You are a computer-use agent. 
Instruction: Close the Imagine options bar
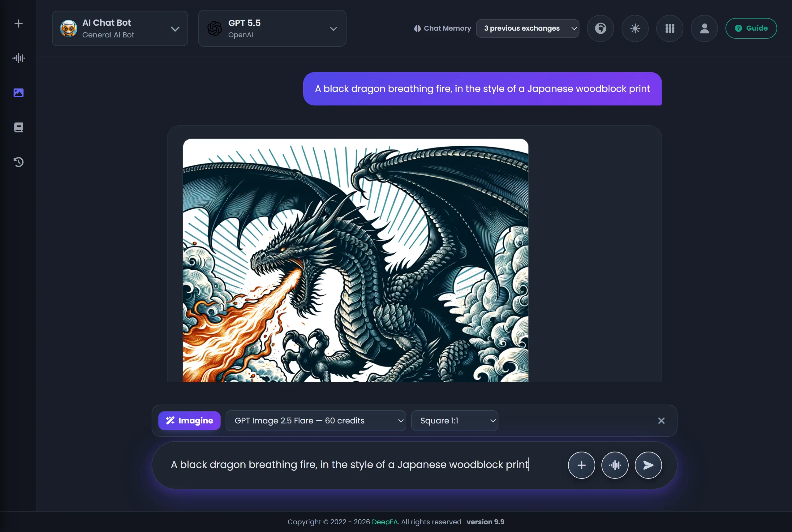tap(661, 420)
